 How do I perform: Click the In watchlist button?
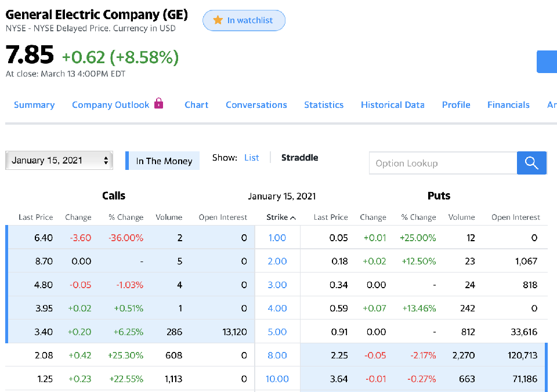[244, 20]
